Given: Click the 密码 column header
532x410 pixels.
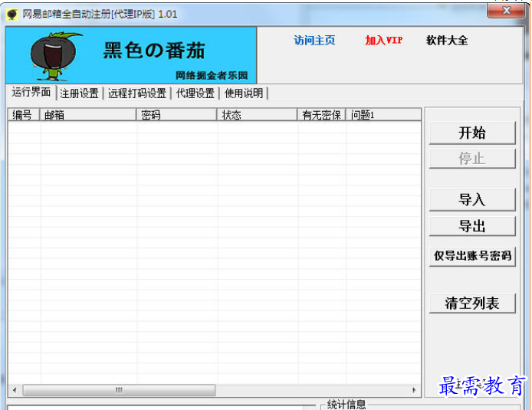Looking at the screenshot, I should tap(176, 115).
